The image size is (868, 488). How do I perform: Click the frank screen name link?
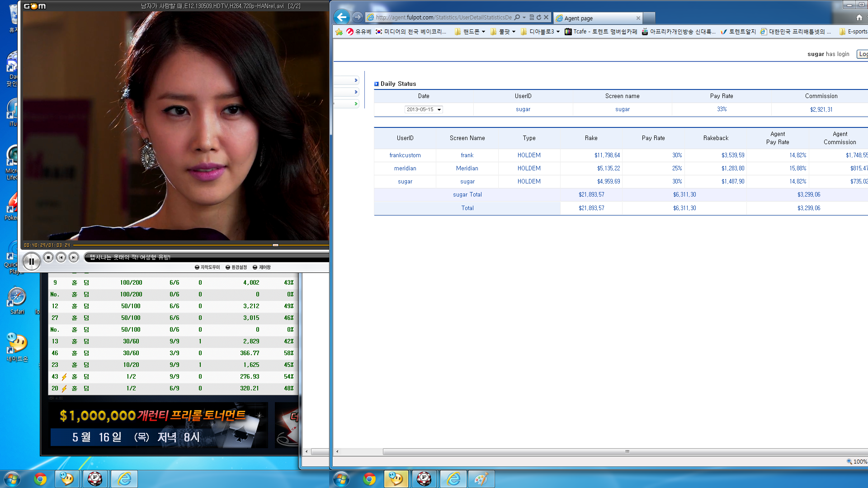(467, 155)
